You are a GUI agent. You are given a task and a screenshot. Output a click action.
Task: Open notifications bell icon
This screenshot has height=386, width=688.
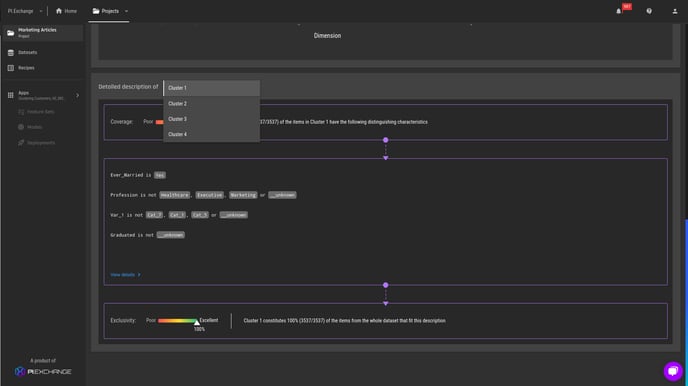[x=619, y=11]
